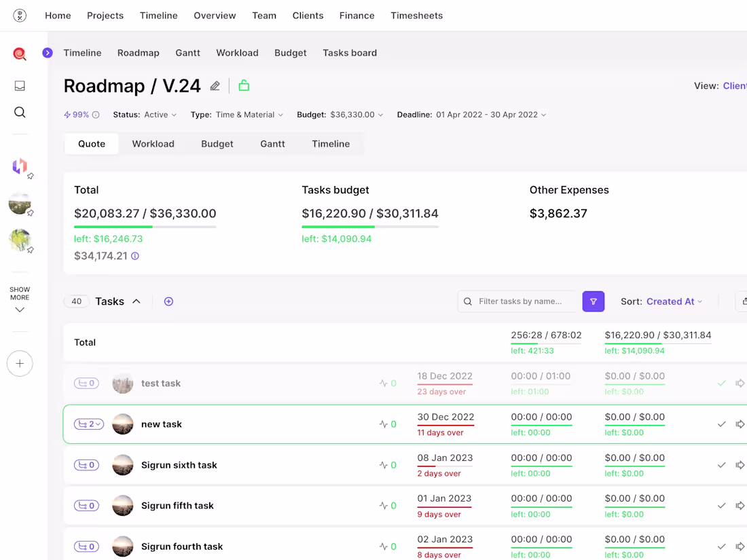Click 30 Dec 2022 due date
Image resolution: width=747 pixels, height=560 pixels.
tap(445, 417)
